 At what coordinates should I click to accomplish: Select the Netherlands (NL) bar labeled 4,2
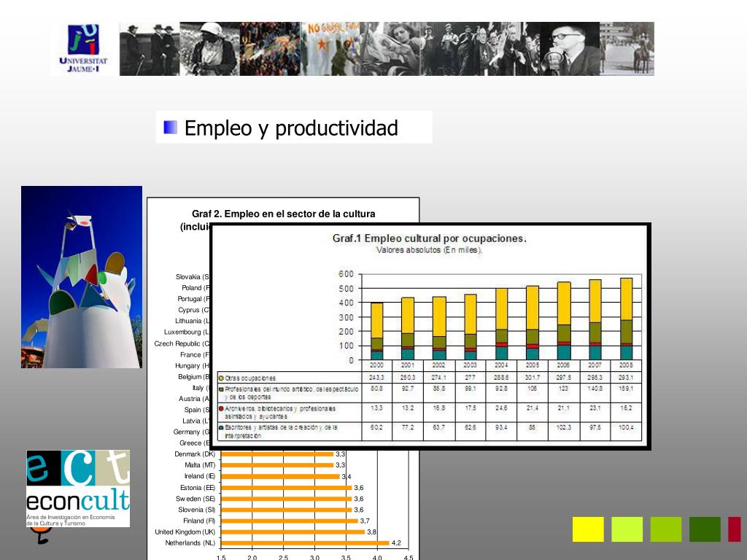click(305, 543)
